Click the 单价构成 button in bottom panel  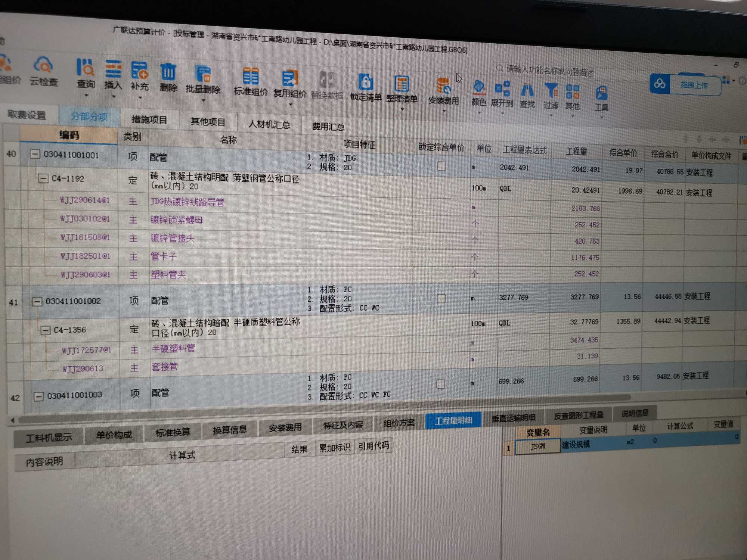(114, 435)
